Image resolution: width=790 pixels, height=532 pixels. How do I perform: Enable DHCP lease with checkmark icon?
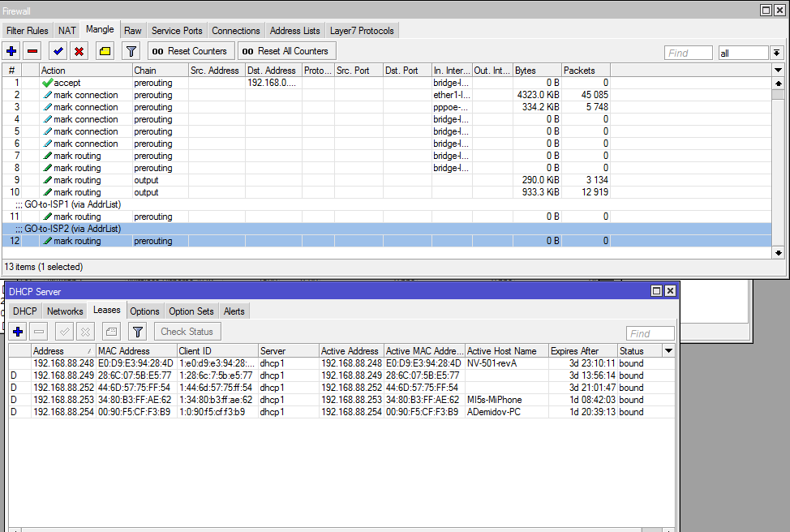coord(65,332)
